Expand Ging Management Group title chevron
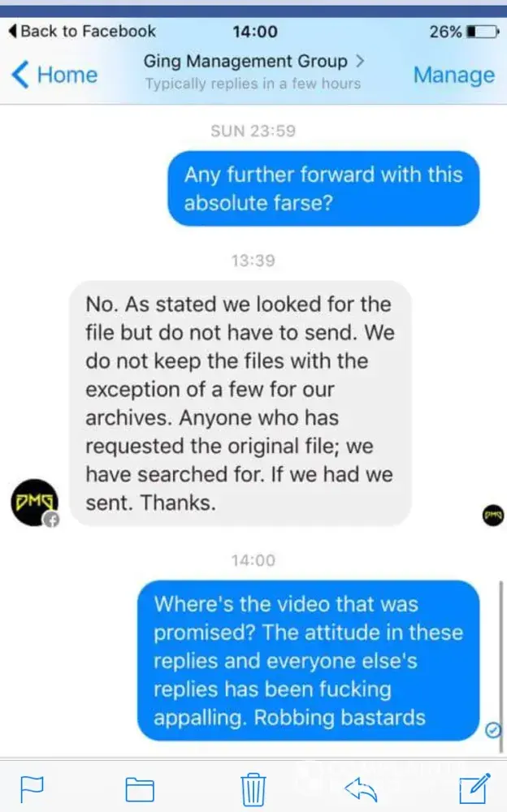Screen dimensions: 507x812 (x=360, y=61)
